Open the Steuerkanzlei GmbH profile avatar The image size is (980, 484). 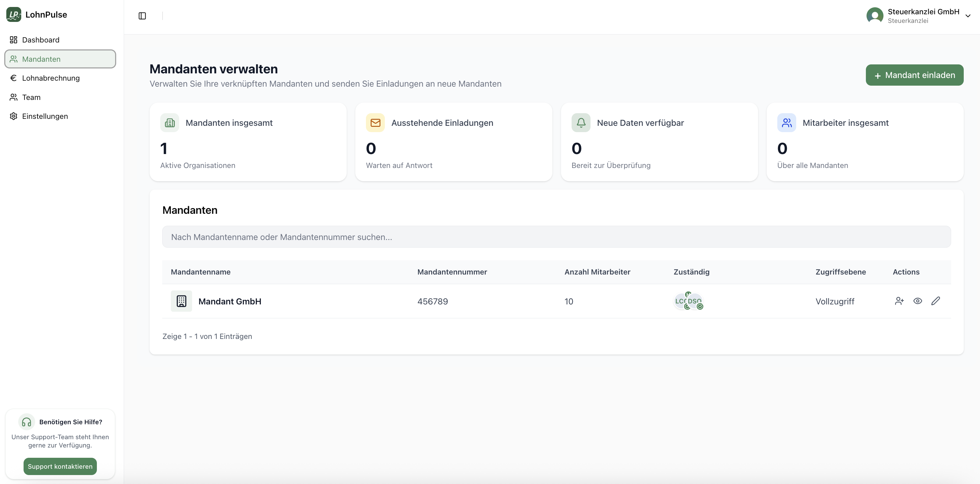coord(875,16)
